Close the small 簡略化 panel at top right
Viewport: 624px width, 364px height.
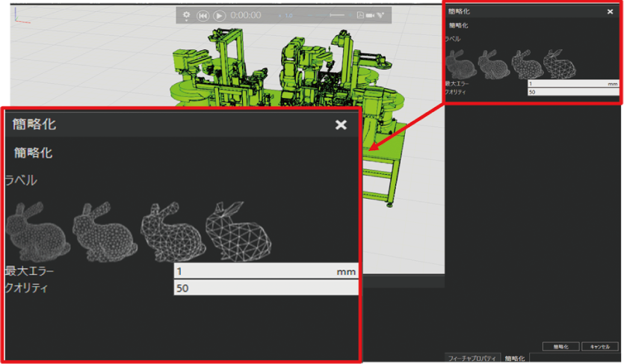point(610,11)
